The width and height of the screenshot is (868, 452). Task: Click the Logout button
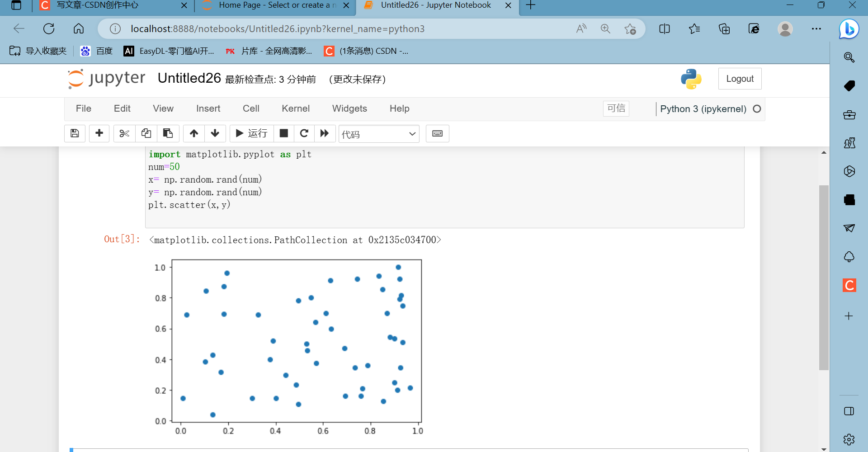(x=740, y=78)
